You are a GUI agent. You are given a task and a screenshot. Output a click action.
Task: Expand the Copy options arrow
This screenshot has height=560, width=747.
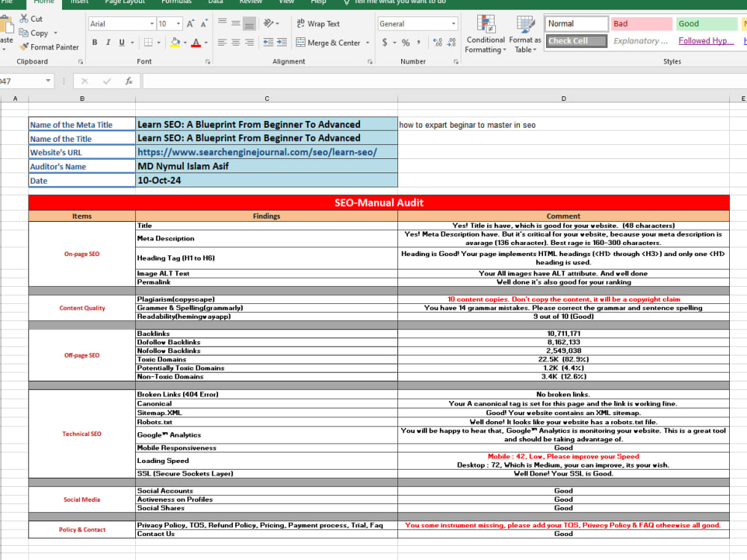coord(55,33)
